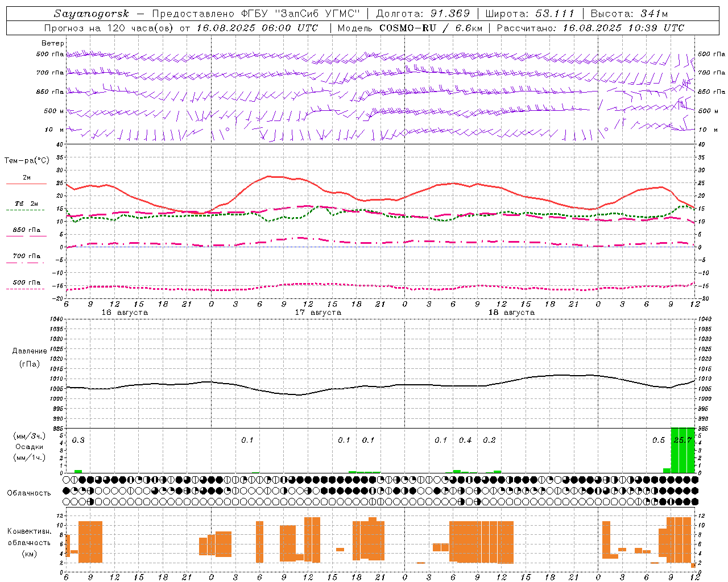Select "Прогноз на 120 часа(ов)" forecast text
This screenshot has width=728, height=582.
(x=110, y=28)
